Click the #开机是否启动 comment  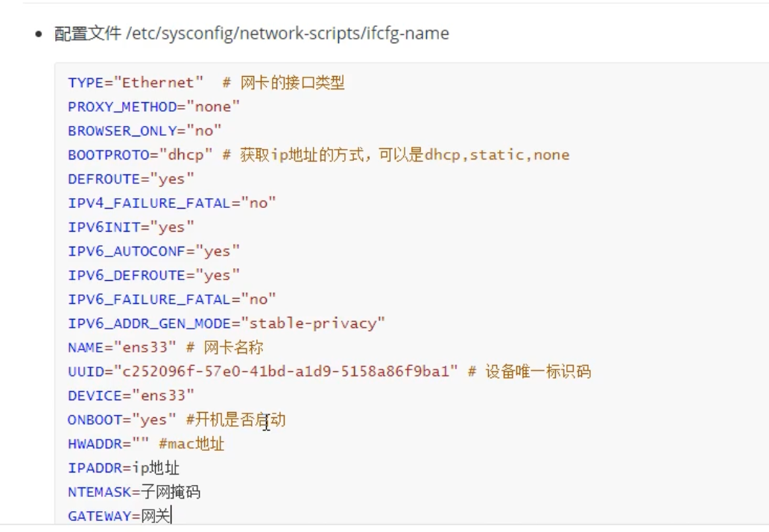pos(236,419)
